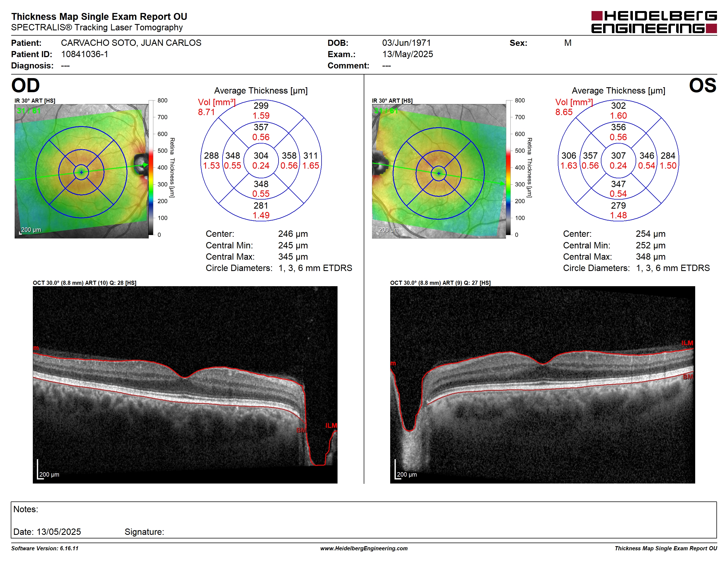Screen dimensions: 728x563
Task: Click the Sex value M
Action: [x=568, y=43]
